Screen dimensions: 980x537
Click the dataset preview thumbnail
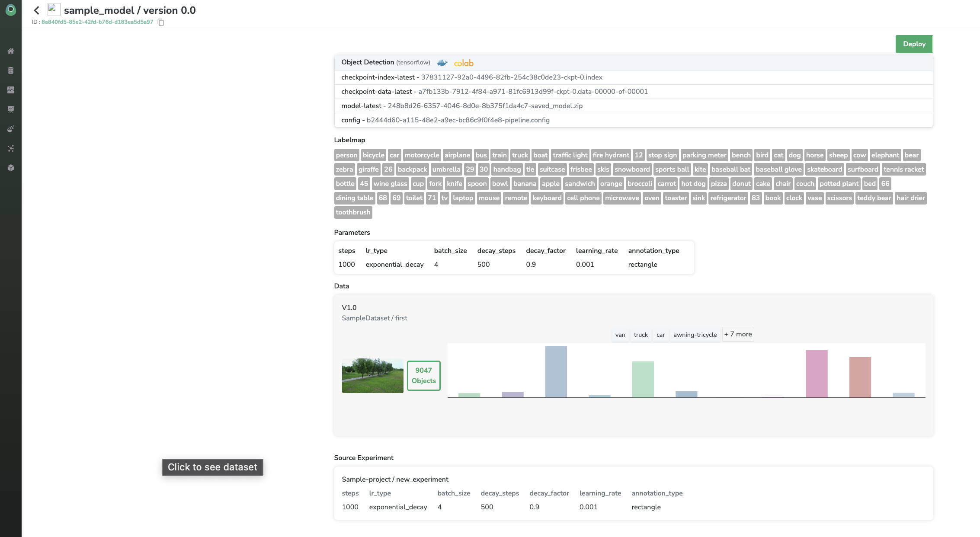(x=372, y=375)
